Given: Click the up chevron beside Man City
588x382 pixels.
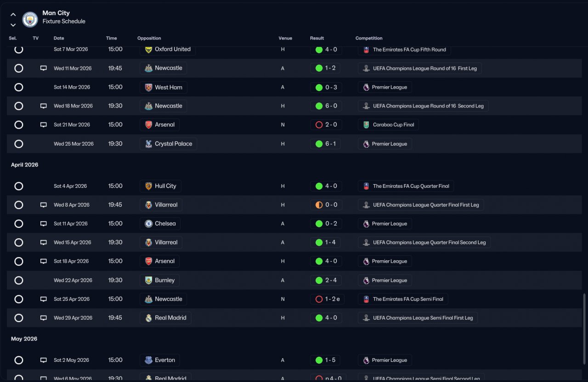Looking at the screenshot, I should pyautogui.click(x=13, y=15).
